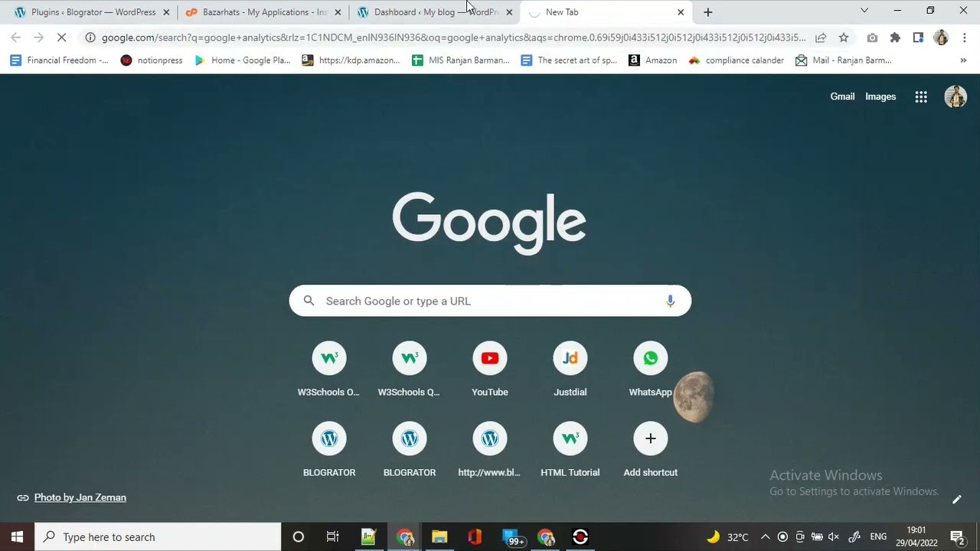980x551 pixels.
Task: Open the Windows notification center
Action: (956, 537)
